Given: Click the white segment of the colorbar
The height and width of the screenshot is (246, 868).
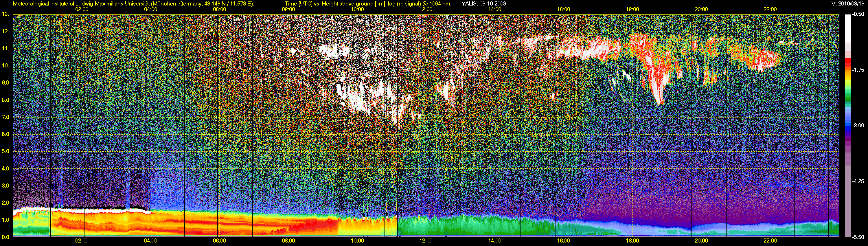Looking at the screenshot, I should (x=847, y=29).
